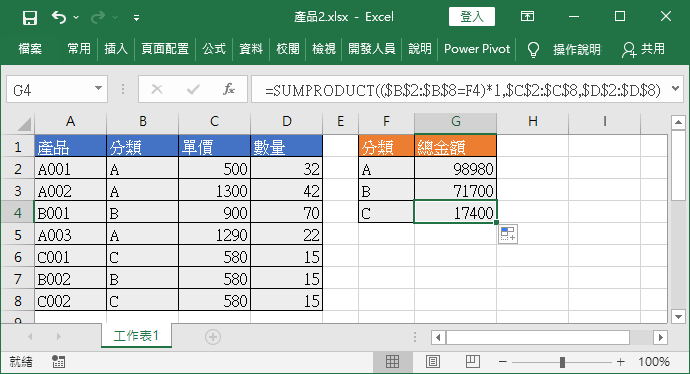Select the Power Pivot tab
690x374 pixels.
[477, 48]
